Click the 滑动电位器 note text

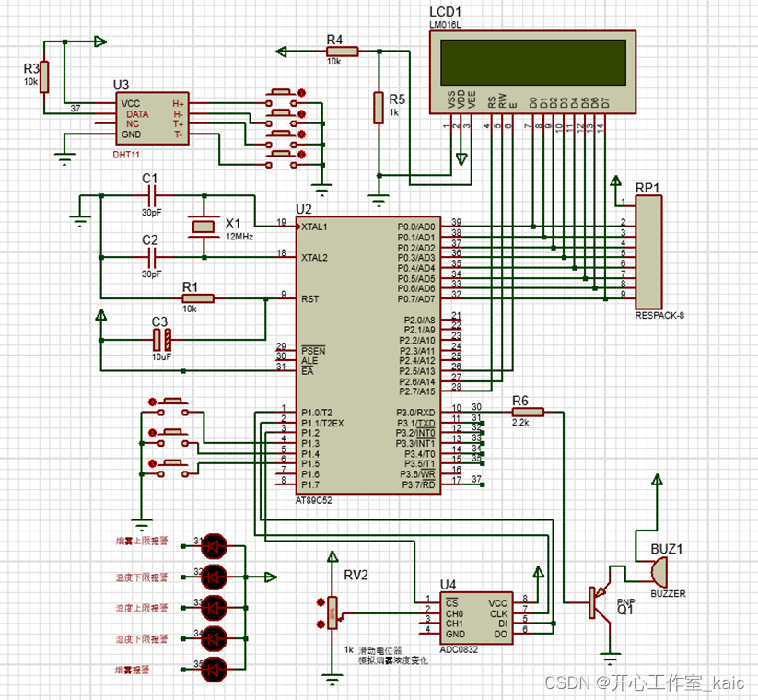coord(380,650)
